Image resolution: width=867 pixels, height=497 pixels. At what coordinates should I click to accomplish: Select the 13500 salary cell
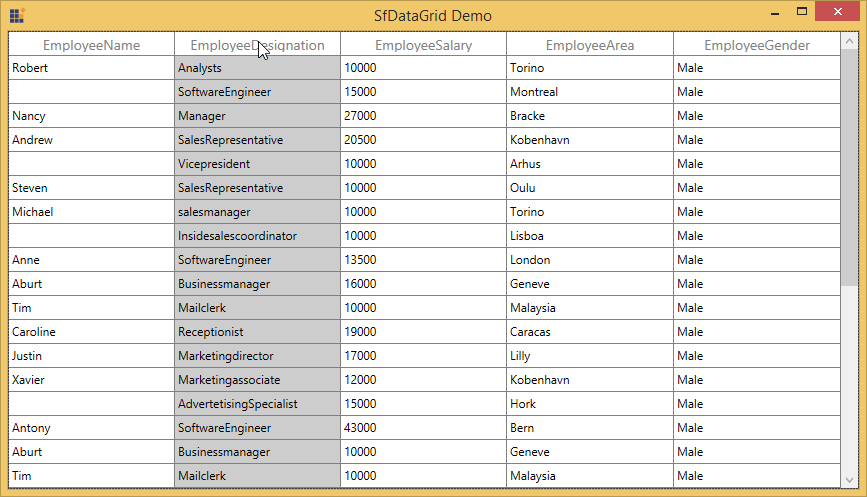pos(423,260)
